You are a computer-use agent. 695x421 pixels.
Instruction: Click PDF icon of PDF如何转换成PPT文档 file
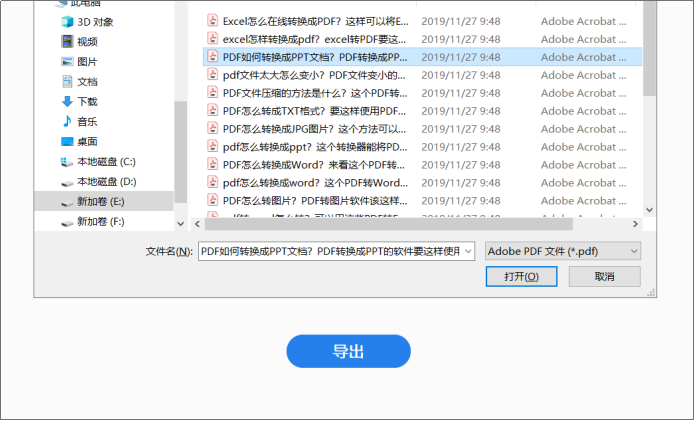click(213, 56)
